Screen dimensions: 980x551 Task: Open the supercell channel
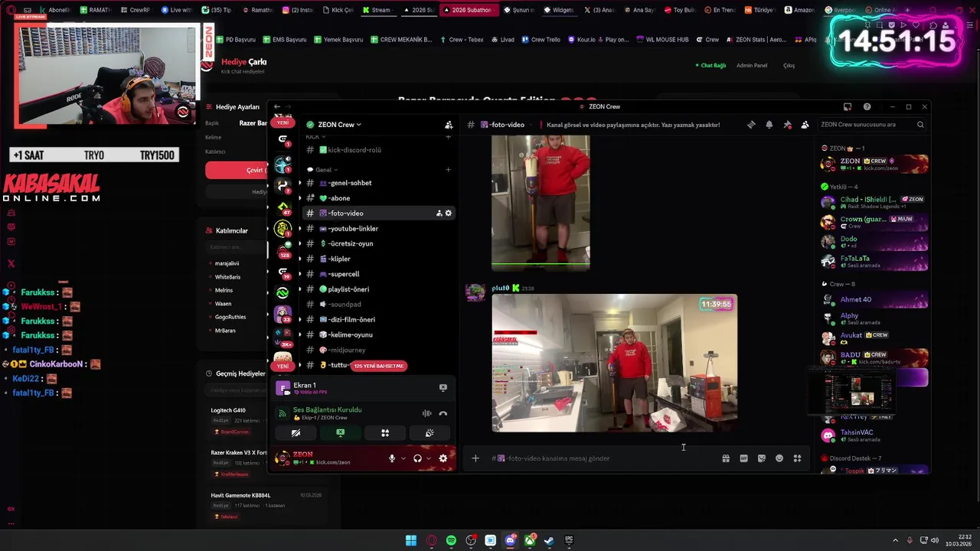click(x=379, y=274)
